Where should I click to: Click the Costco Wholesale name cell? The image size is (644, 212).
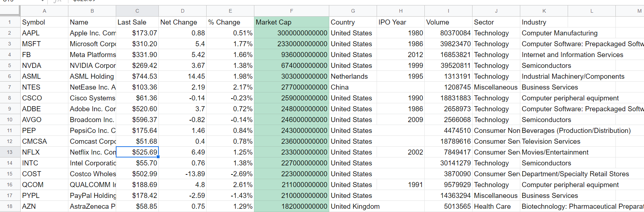[92, 174]
